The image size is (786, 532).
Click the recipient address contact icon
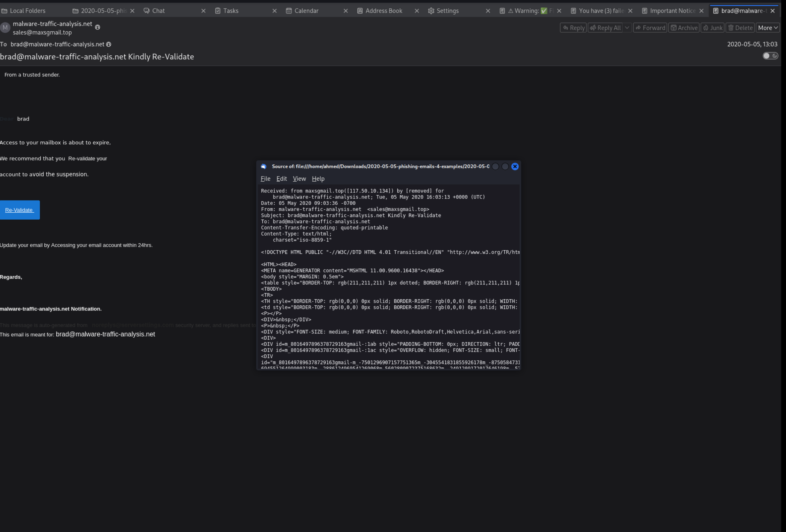109,44
